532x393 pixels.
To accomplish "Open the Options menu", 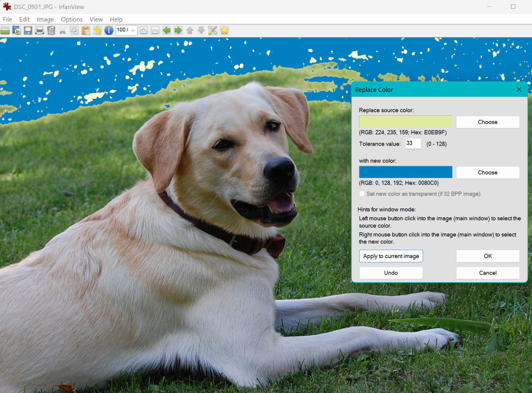I will click(x=71, y=19).
